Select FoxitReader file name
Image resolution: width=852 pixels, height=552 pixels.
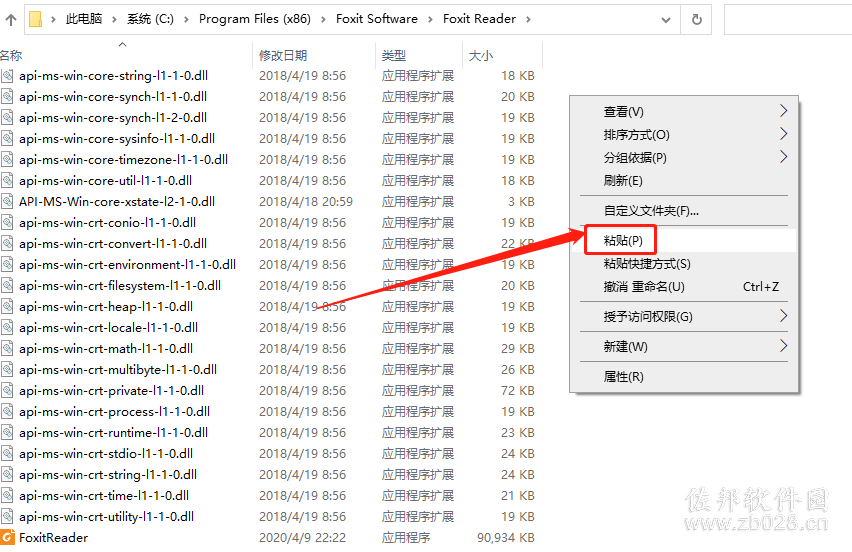(x=53, y=538)
